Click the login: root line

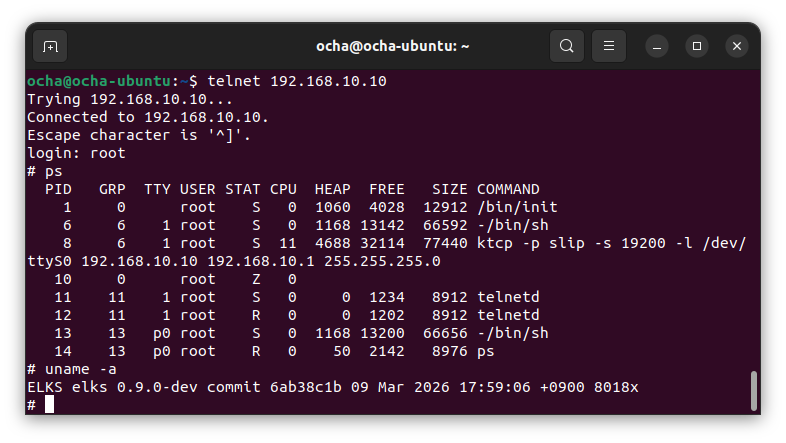pos(76,153)
